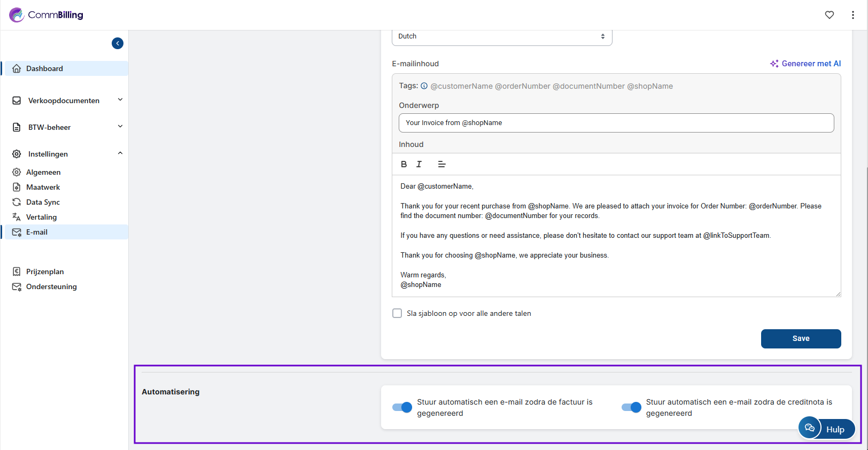This screenshot has width=868, height=450.
Task: Click the Onderwerp subject input field
Action: 616,123
